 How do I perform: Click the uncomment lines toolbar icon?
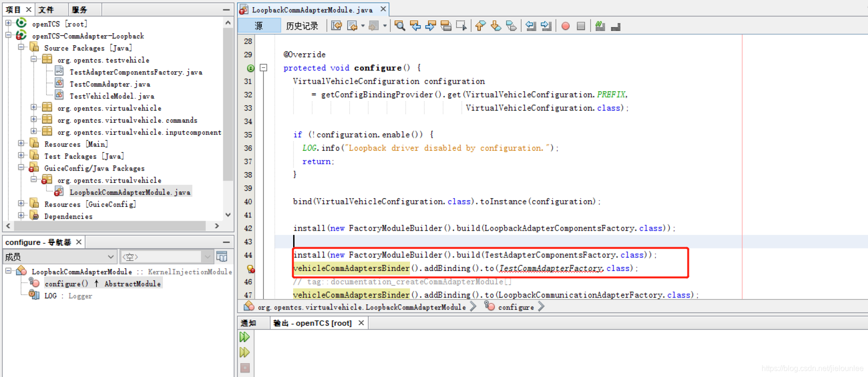(616, 26)
